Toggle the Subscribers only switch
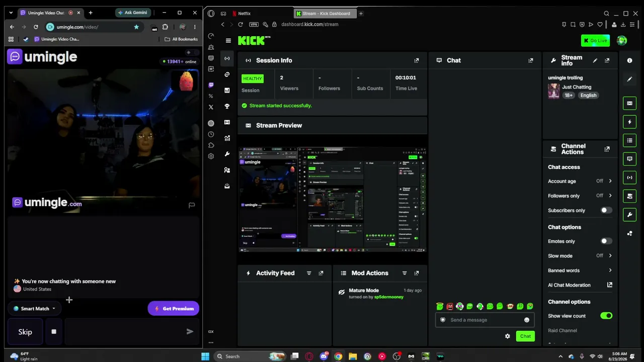This screenshot has height=362, width=644. [606, 210]
